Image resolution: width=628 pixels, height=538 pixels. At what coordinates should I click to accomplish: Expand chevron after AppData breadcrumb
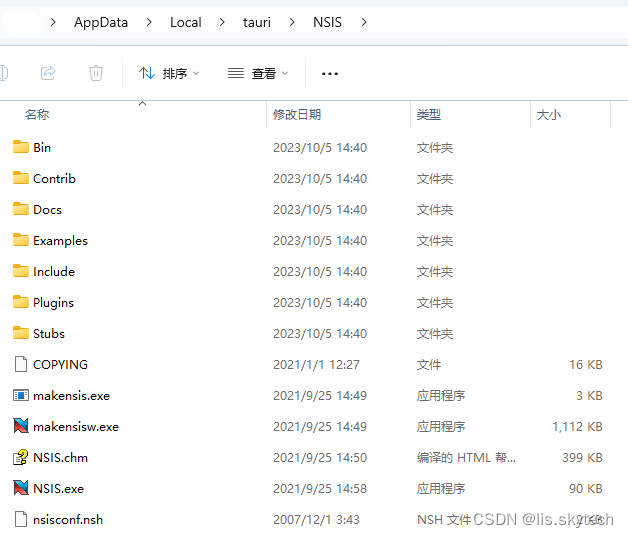coord(149,22)
